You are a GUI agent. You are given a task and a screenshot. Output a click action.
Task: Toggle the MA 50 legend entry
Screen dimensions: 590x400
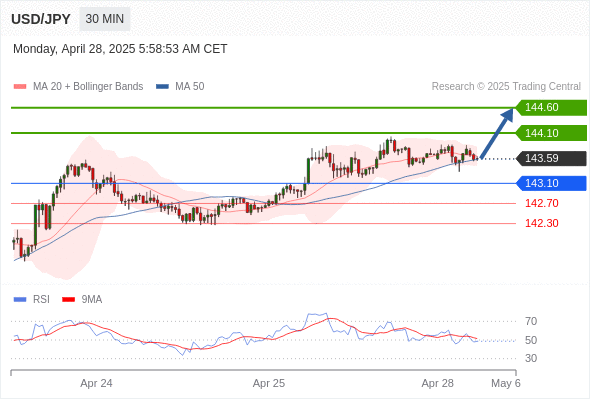[180, 87]
